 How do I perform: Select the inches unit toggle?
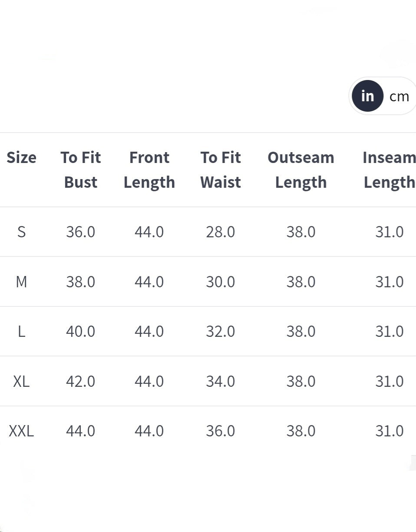tap(367, 96)
